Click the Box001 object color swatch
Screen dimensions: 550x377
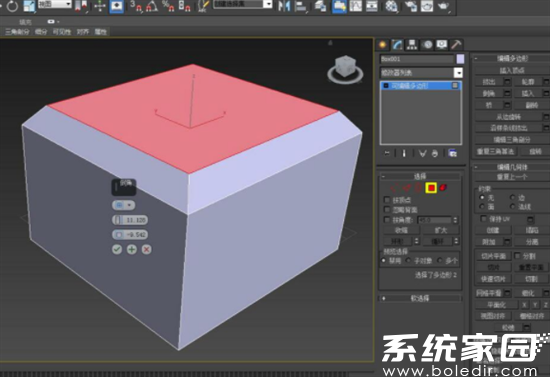(x=460, y=59)
